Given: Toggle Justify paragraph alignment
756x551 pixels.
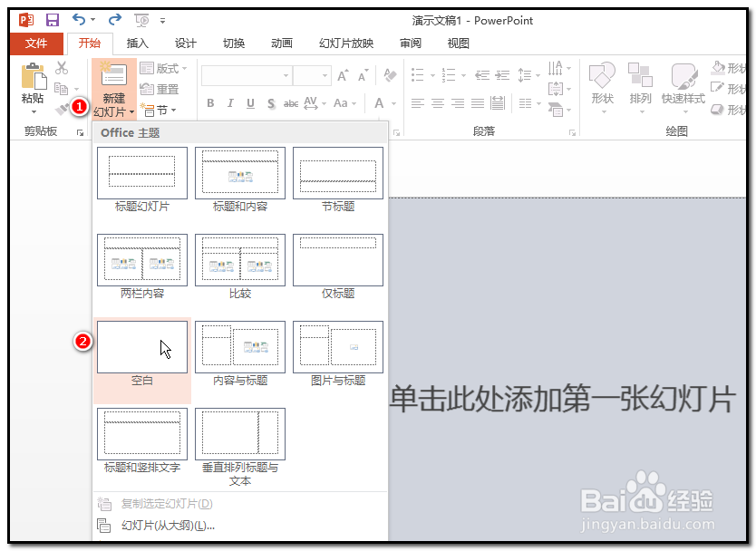Looking at the screenshot, I should [x=478, y=103].
